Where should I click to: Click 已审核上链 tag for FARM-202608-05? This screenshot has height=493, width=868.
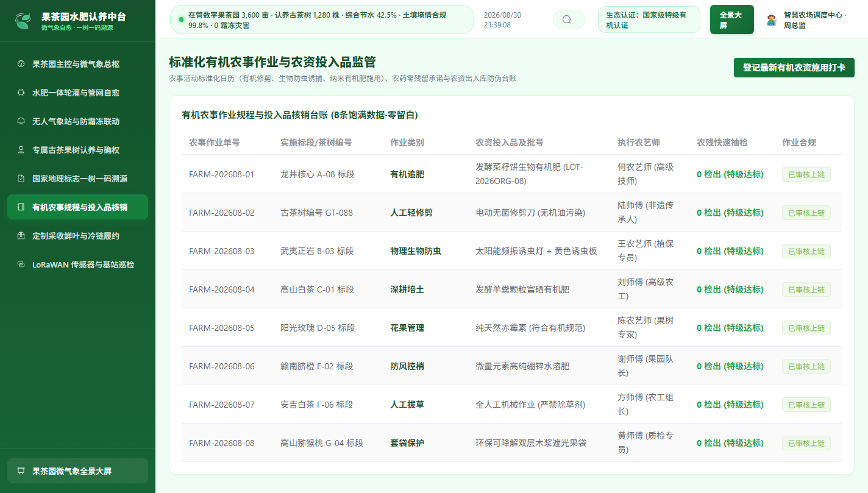click(x=806, y=328)
